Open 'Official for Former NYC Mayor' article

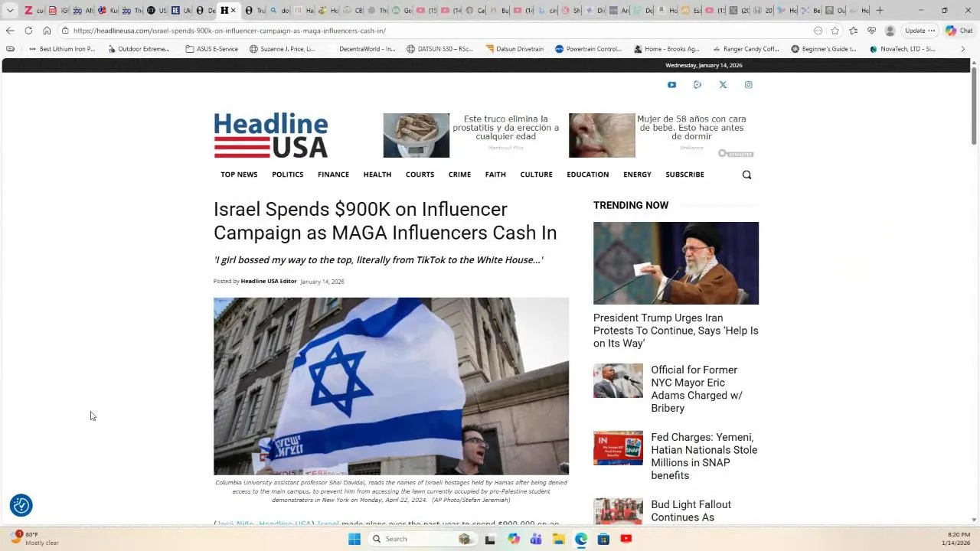(x=697, y=389)
